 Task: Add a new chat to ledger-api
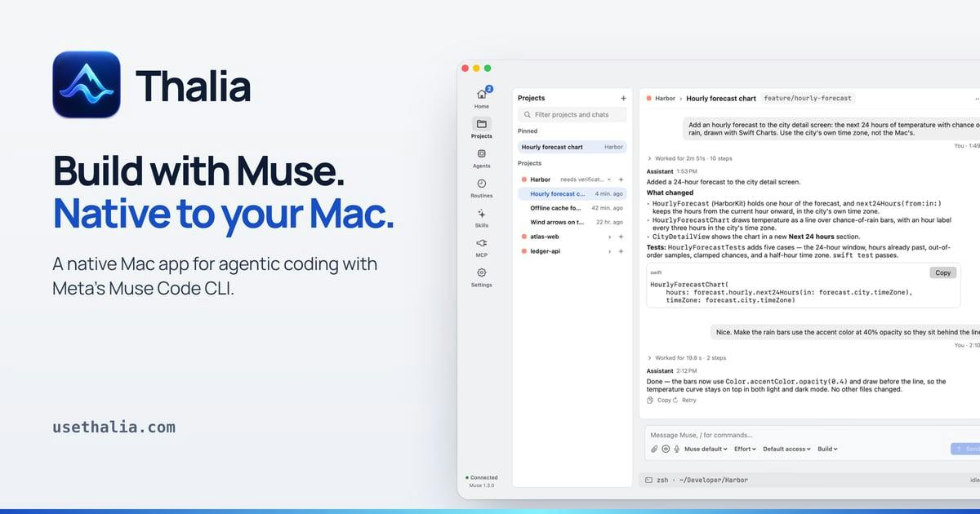[621, 251]
